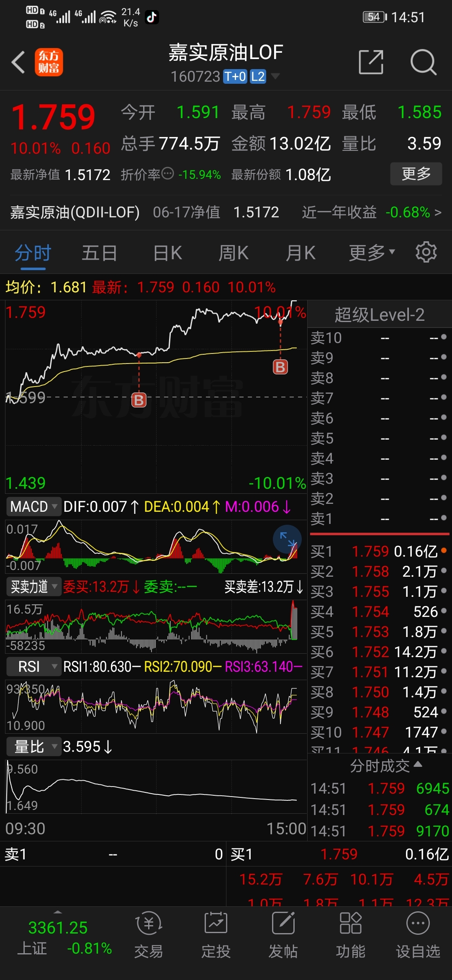452x980 pixels.
Task: Open the RSI indicator selector
Action: [33, 666]
